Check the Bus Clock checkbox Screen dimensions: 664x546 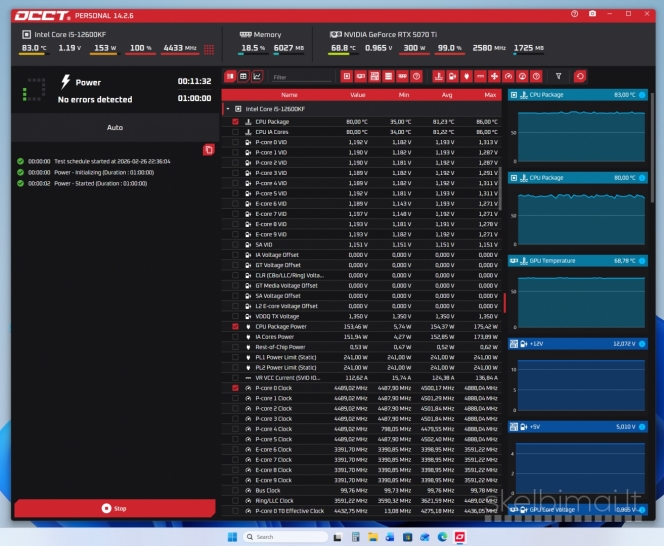click(235, 491)
